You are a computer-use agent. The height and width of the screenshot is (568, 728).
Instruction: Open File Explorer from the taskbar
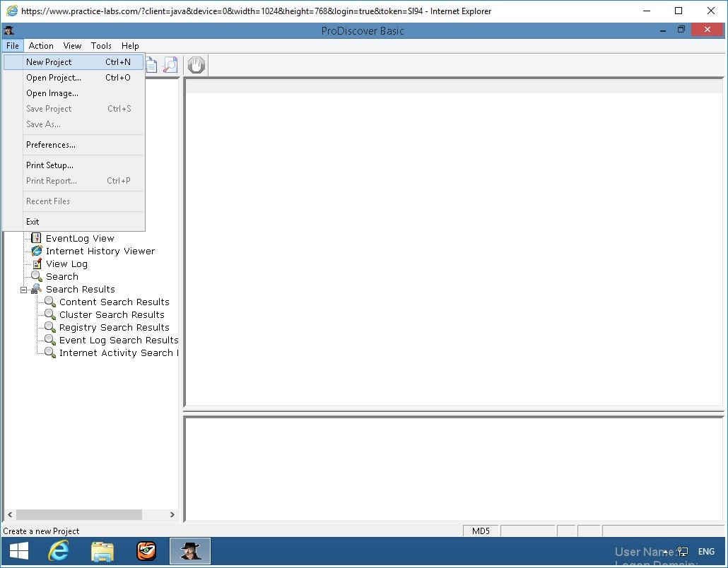click(102, 551)
